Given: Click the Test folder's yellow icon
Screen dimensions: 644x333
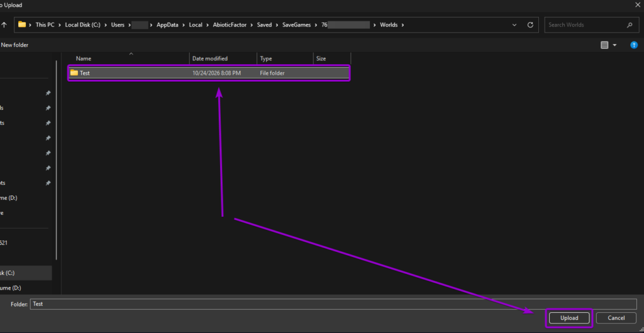Looking at the screenshot, I should coord(74,73).
